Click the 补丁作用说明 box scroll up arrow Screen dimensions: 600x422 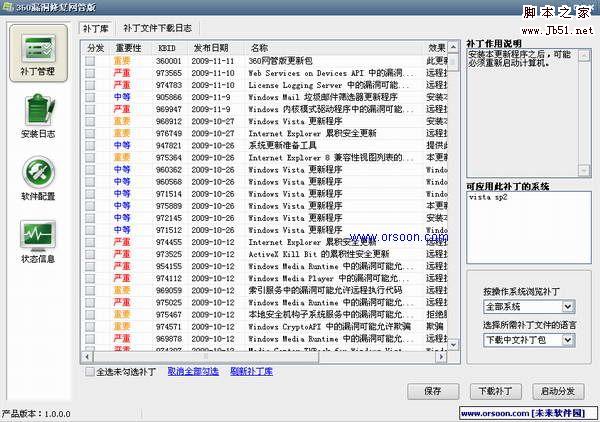584,56
